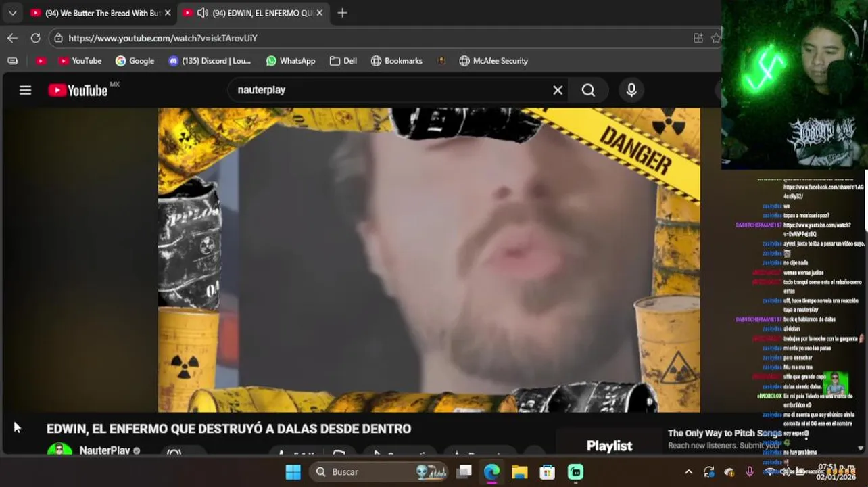View site info via the lock icon

point(59,39)
